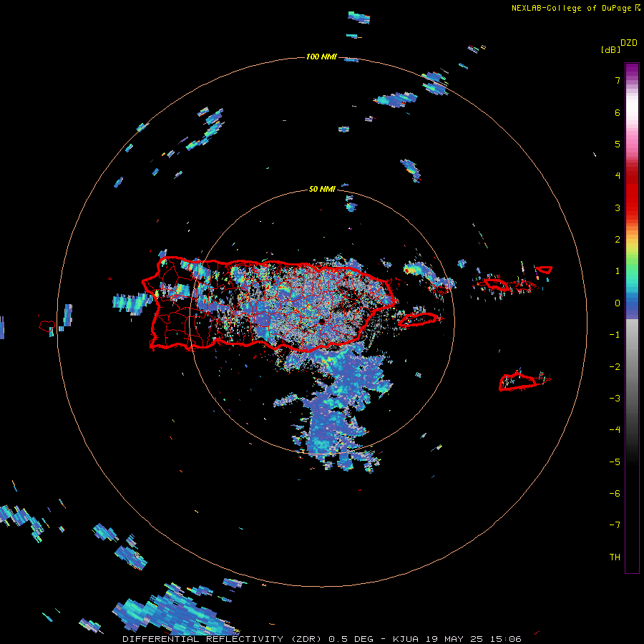Click the Vieques island outline
Viewport: 644px width, 644px height.
(x=419, y=320)
